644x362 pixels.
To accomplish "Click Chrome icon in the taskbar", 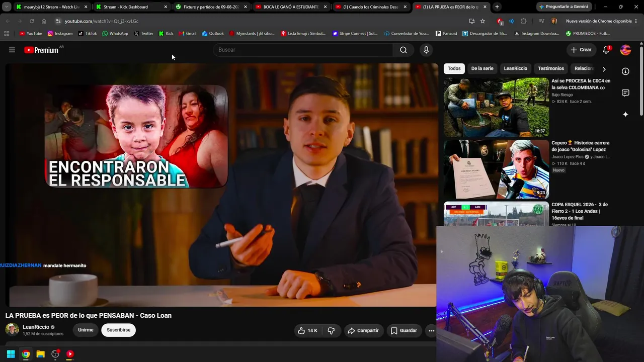I will 26,354.
